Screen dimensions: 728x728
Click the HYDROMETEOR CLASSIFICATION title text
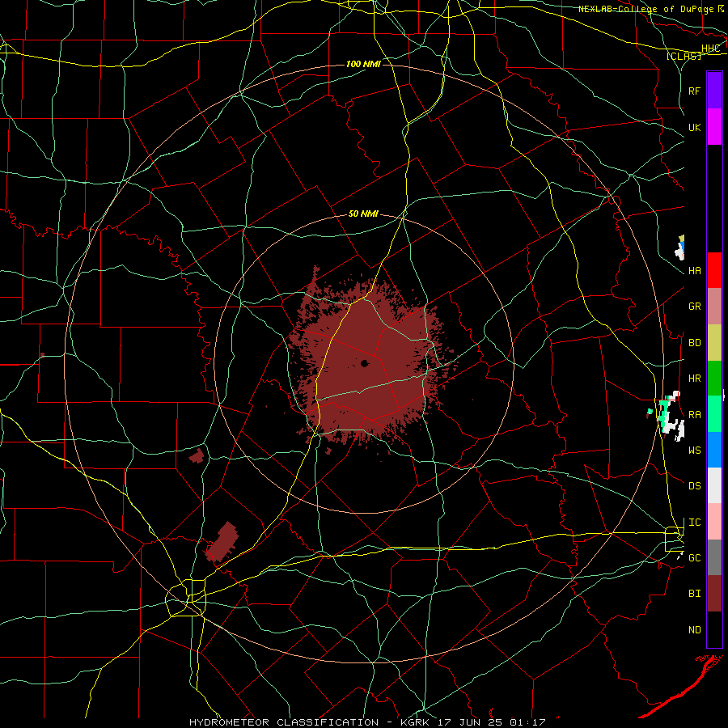(284, 722)
